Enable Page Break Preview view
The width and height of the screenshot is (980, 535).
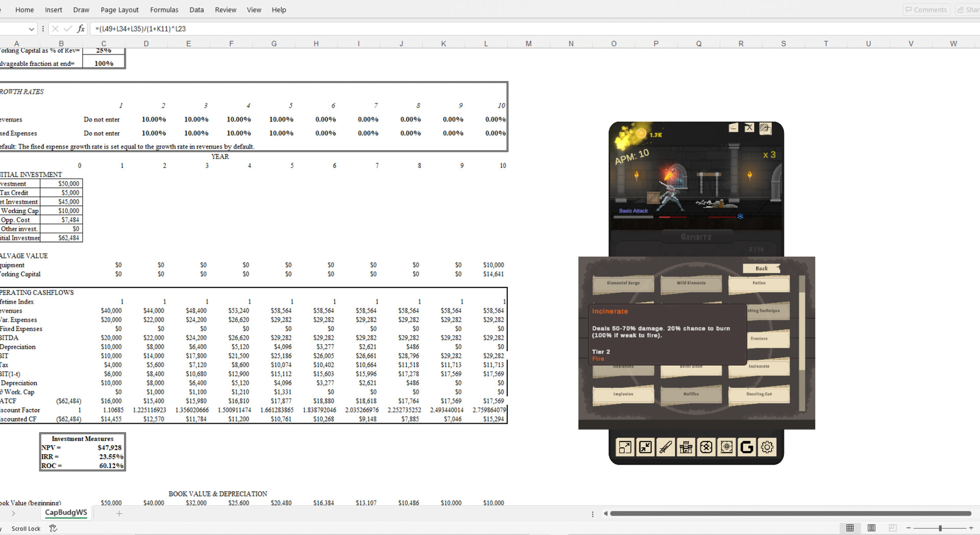[x=892, y=528]
